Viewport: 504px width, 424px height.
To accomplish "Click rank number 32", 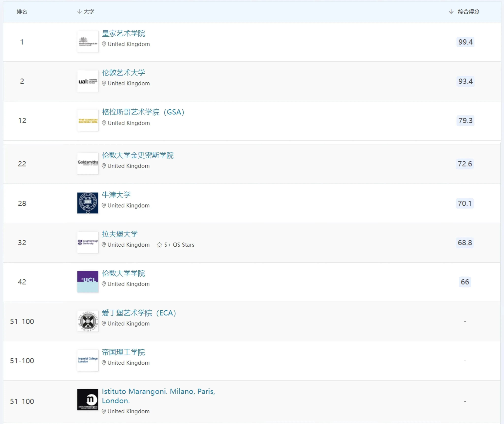I will (22, 243).
